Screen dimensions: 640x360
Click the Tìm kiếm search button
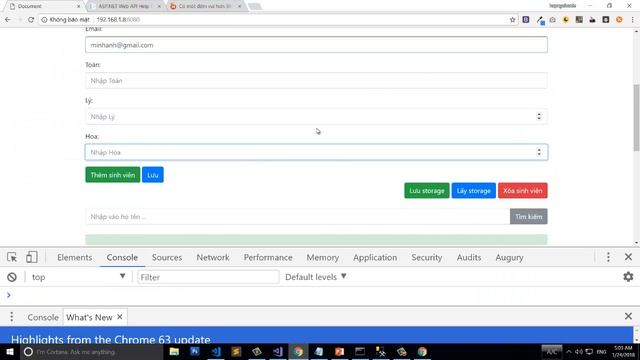pyautogui.click(x=529, y=216)
